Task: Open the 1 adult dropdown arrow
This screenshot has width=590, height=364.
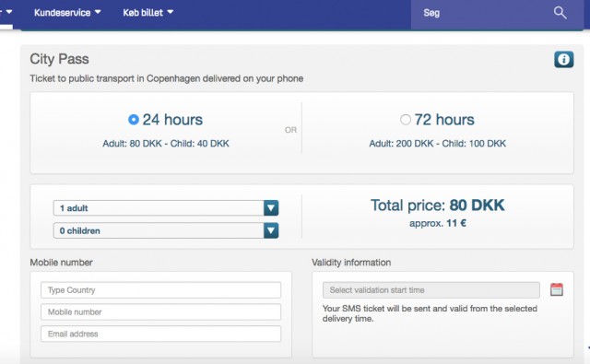Action: point(271,208)
